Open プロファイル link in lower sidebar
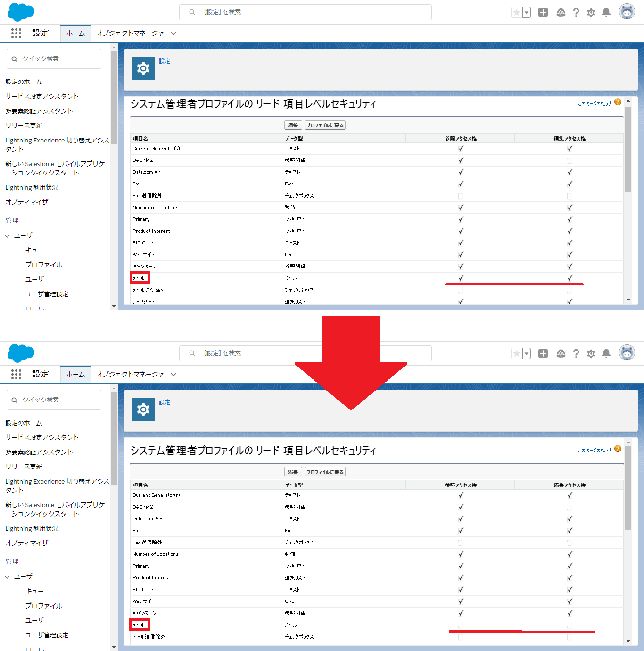644x651 pixels. (44, 606)
